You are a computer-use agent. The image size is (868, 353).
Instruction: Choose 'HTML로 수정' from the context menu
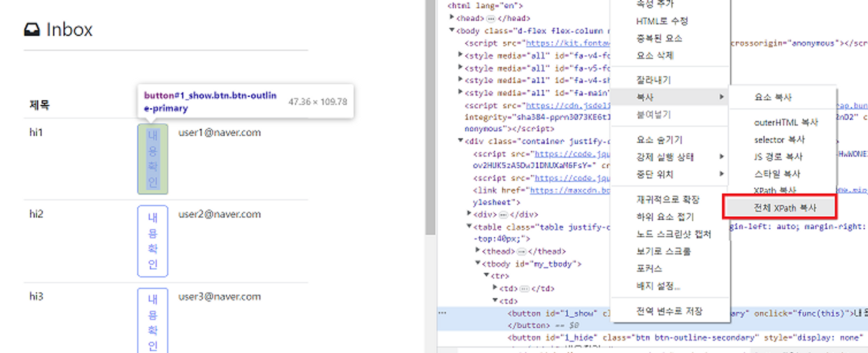(670, 21)
